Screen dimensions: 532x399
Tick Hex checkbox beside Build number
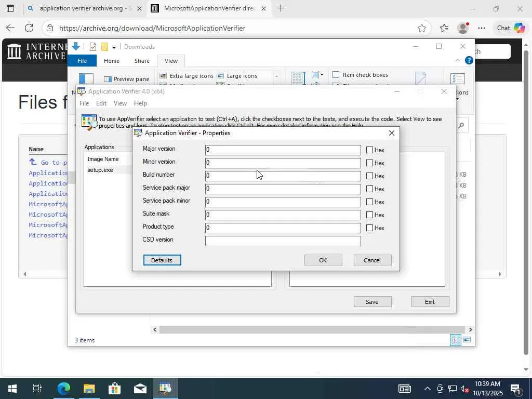[369, 176]
